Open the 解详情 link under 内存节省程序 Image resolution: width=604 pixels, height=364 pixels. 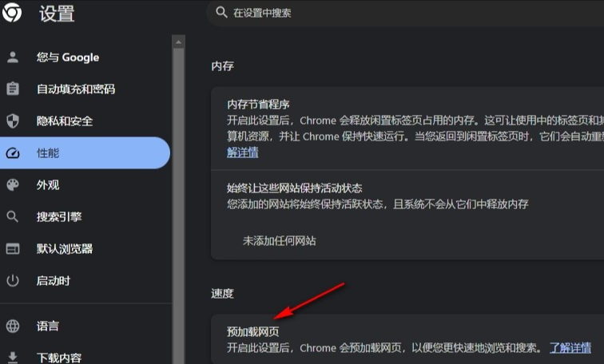point(243,152)
